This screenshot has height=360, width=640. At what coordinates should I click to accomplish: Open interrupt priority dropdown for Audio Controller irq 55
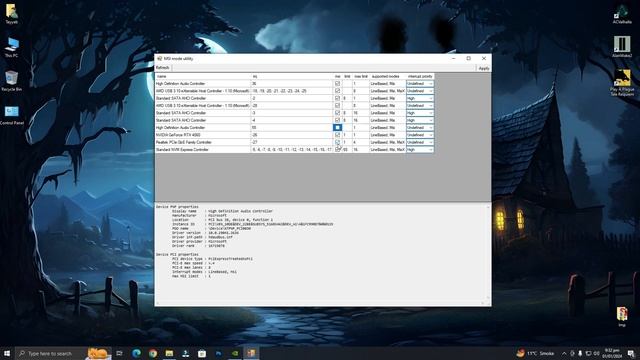pos(420,128)
